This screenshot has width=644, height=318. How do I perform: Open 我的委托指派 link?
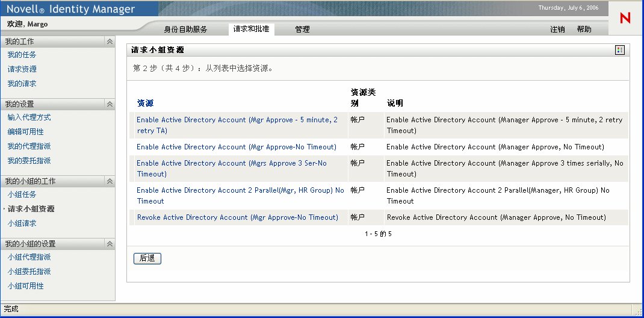click(x=29, y=161)
